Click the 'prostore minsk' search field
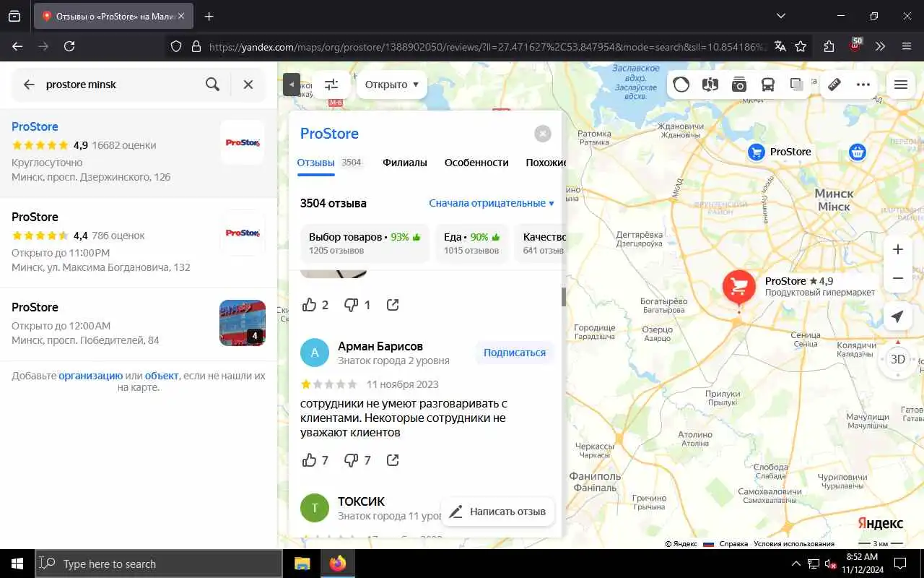Screen dimensions: 924x578 [119, 85]
